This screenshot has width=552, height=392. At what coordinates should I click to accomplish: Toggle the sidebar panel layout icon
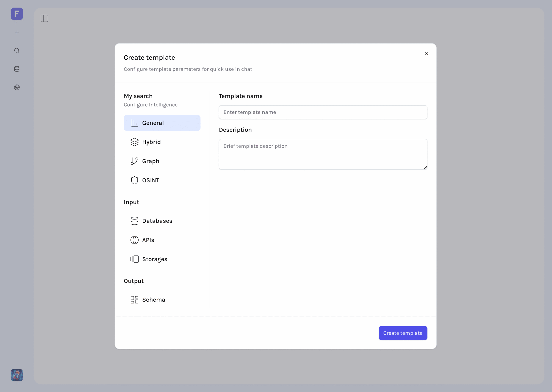[x=44, y=18]
